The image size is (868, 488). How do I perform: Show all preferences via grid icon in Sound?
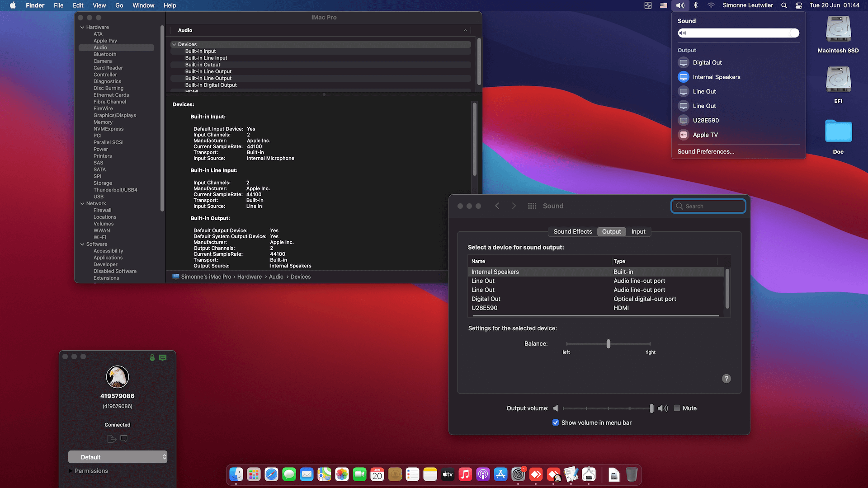[x=532, y=206]
